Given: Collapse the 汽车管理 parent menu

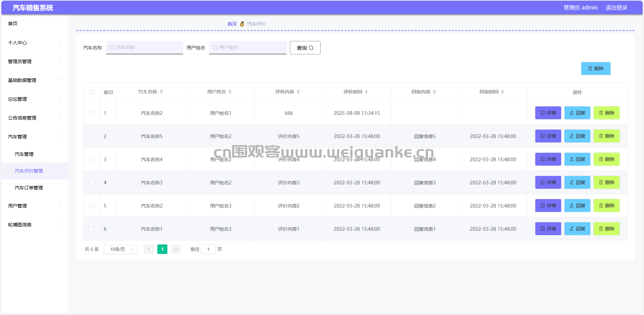Looking at the screenshot, I should pyautogui.click(x=35, y=137).
